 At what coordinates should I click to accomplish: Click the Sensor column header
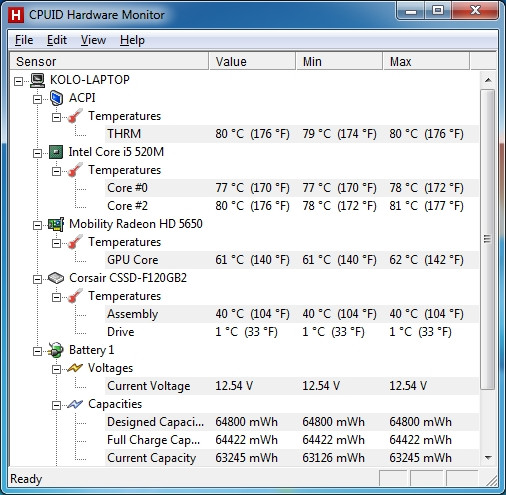click(x=109, y=61)
